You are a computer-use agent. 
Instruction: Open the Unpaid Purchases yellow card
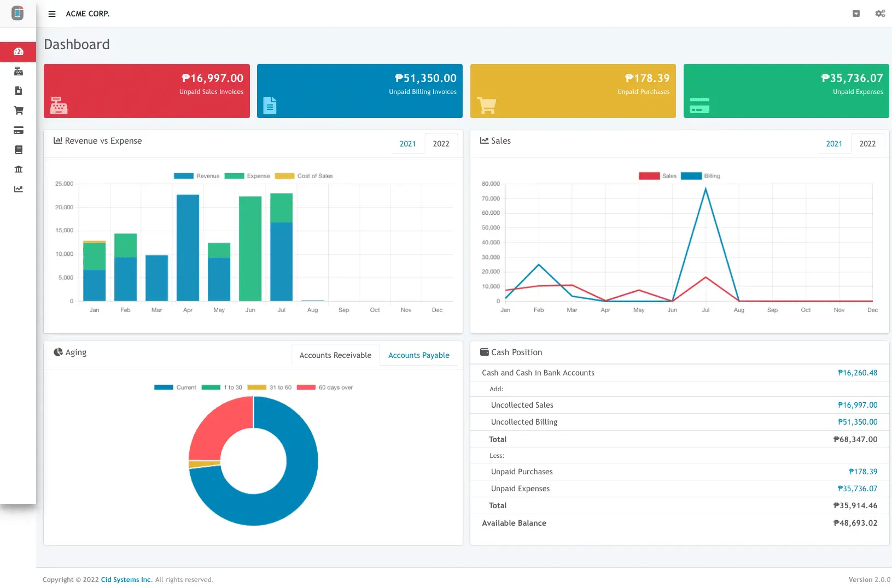click(x=573, y=91)
